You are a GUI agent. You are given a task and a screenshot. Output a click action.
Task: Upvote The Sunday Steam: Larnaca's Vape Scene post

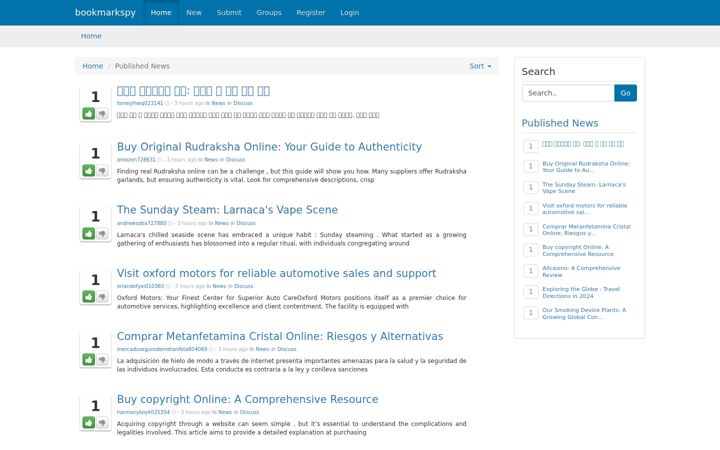pyautogui.click(x=89, y=234)
